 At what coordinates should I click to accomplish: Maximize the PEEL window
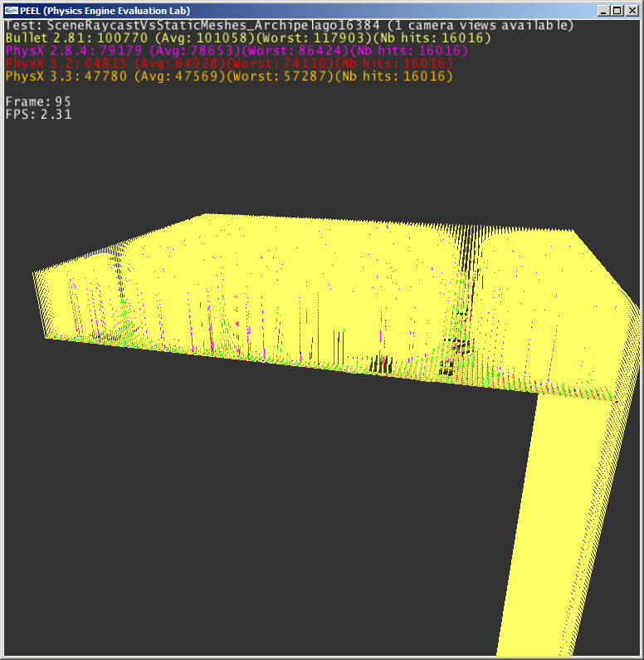pos(617,11)
